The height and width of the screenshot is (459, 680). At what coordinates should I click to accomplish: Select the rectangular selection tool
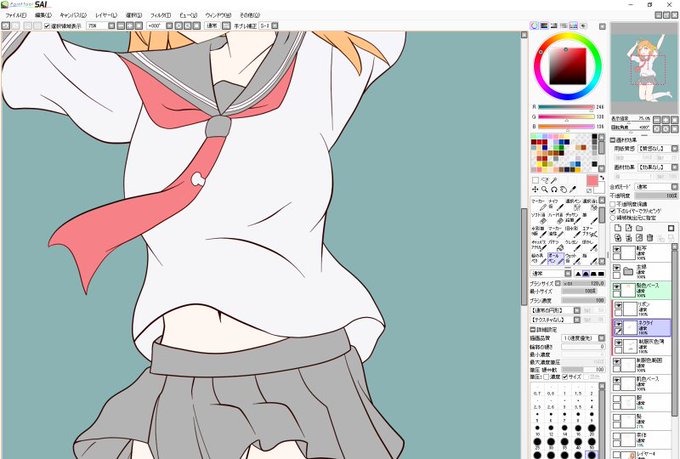[x=535, y=180]
